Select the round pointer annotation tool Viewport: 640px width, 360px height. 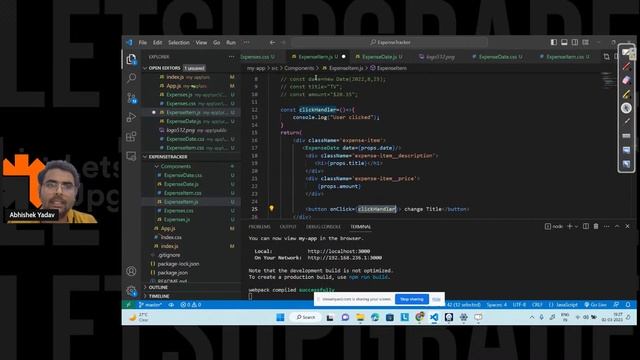(x=626, y=108)
